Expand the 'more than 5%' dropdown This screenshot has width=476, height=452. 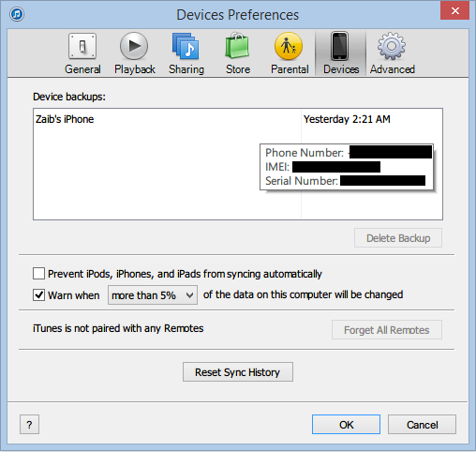pyautogui.click(x=153, y=294)
